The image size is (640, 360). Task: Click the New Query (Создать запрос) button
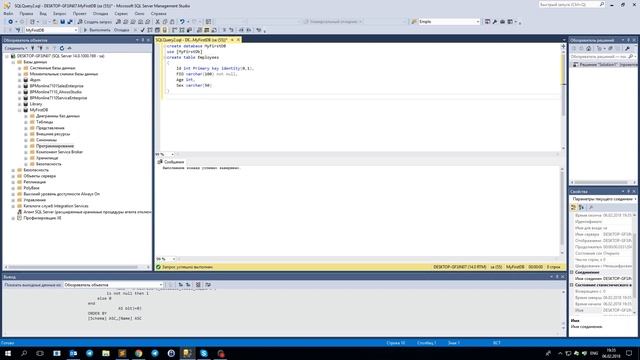[95, 22]
